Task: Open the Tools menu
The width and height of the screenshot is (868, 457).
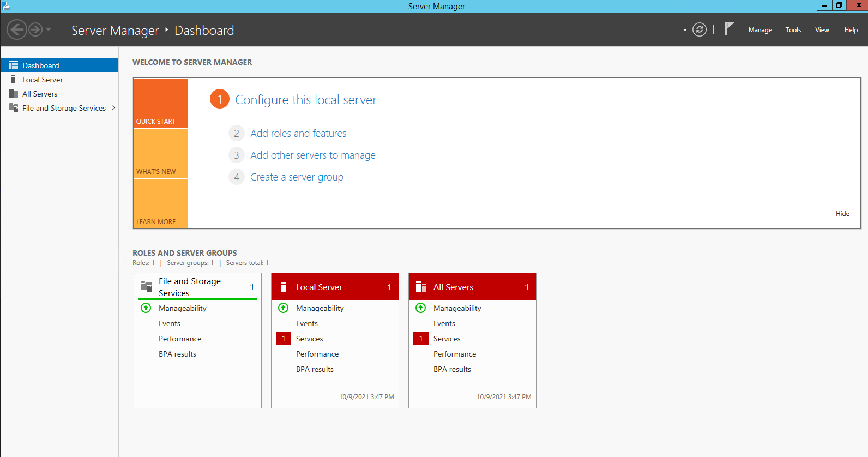Action: pos(793,30)
